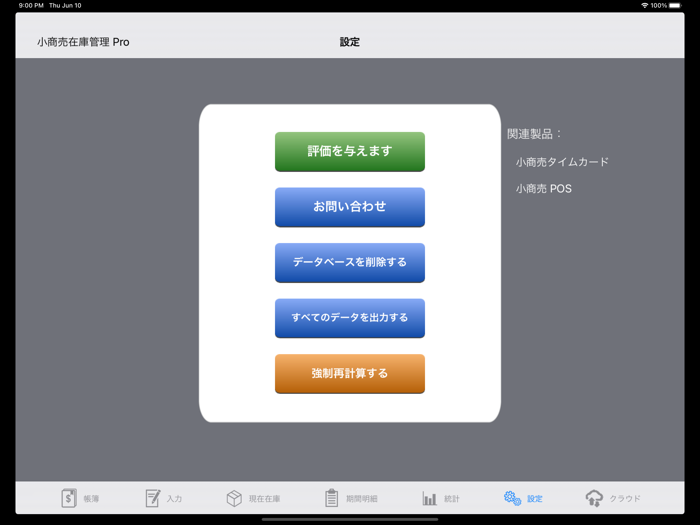Open related product 小商売 POS
700x525 pixels.
click(544, 189)
